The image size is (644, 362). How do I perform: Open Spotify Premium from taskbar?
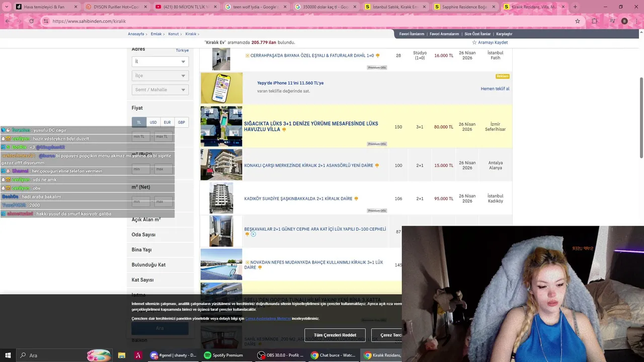224,355
